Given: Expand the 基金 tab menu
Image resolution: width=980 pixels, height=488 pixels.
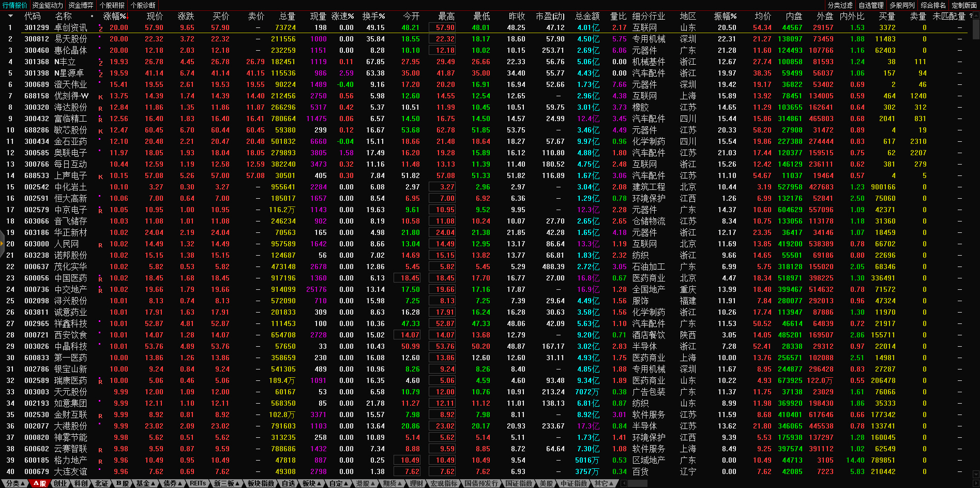Looking at the screenshot, I should [146, 483].
